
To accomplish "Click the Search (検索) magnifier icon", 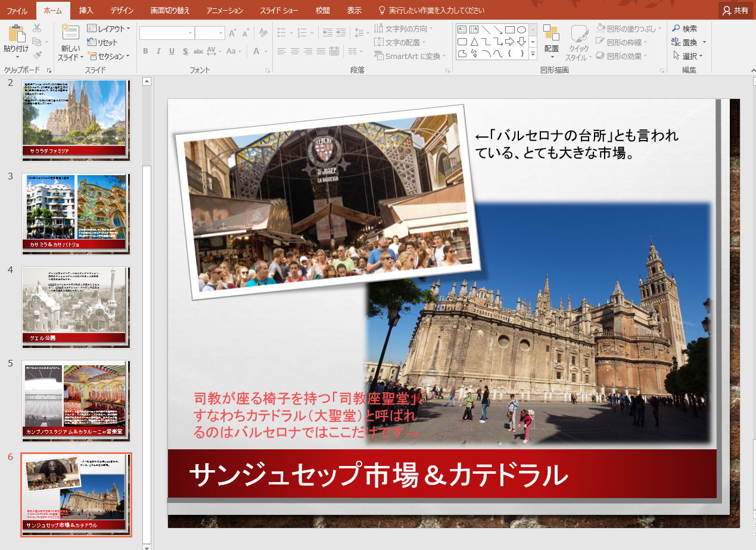I will click(x=676, y=29).
